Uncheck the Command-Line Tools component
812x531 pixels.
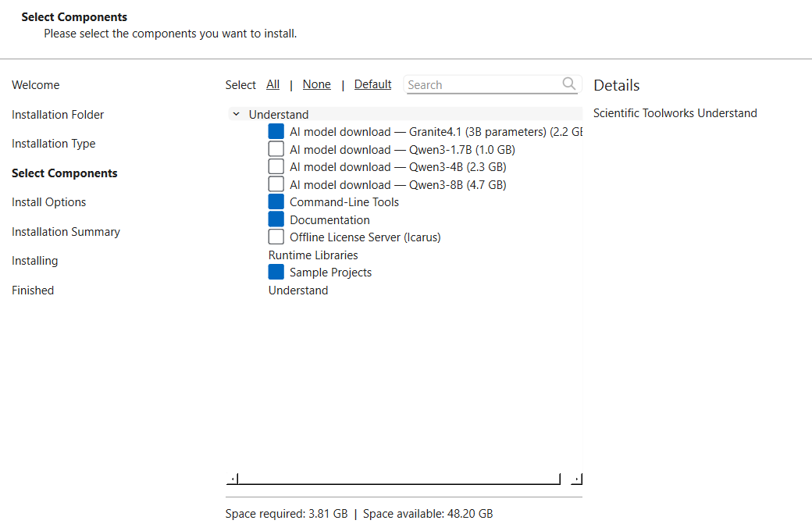click(x=276, y=202)
